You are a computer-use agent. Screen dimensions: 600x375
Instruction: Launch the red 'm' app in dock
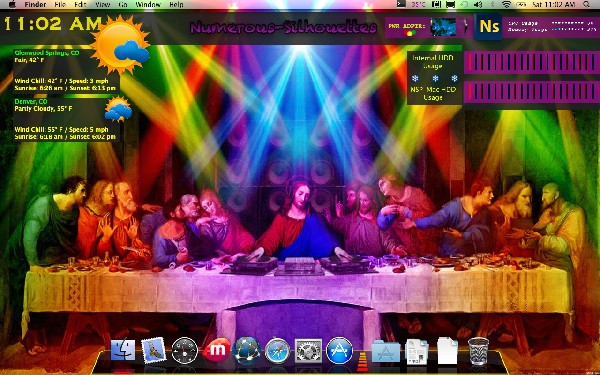click(216, 350)
